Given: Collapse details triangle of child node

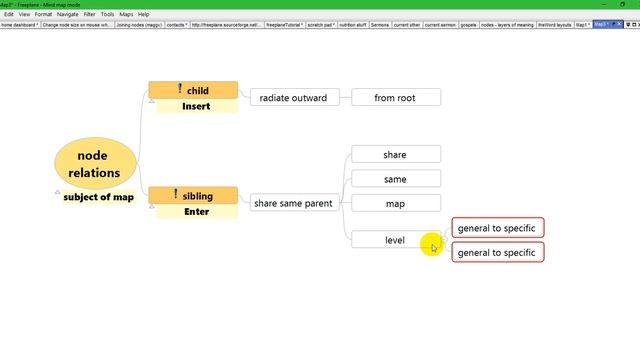Looking at the screenshot, I should point(151,101).
